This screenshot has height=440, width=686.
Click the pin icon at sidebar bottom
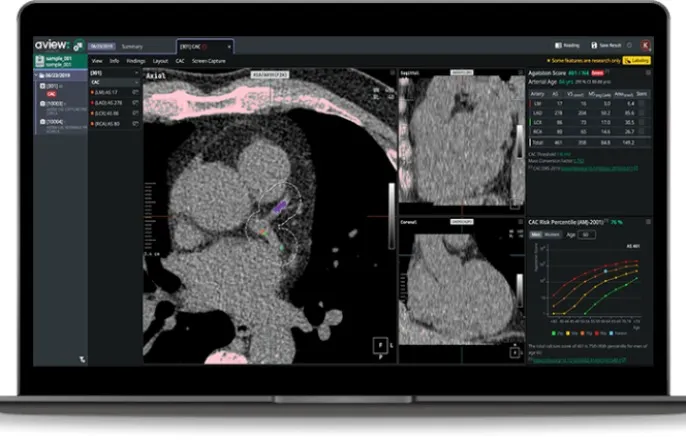tap(82, 360)
